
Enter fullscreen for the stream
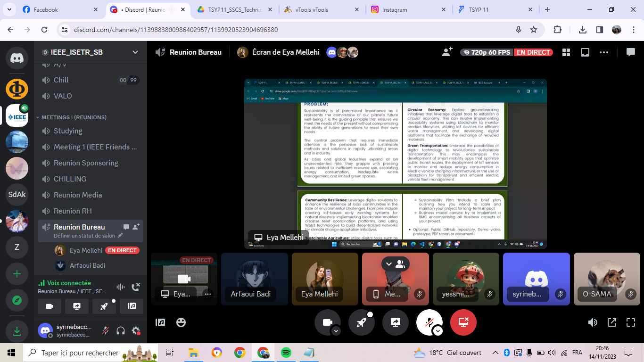point(631,322)
